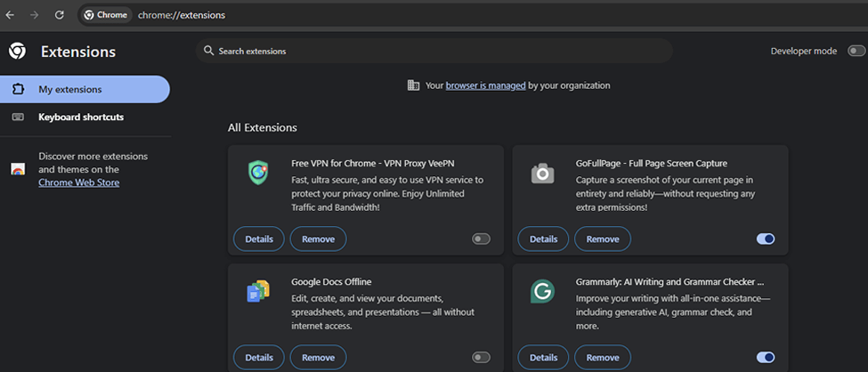The width and height of the screenshot is (868, 372).
Task: Remove the Grammarly extension
Action: coord(603,358)
